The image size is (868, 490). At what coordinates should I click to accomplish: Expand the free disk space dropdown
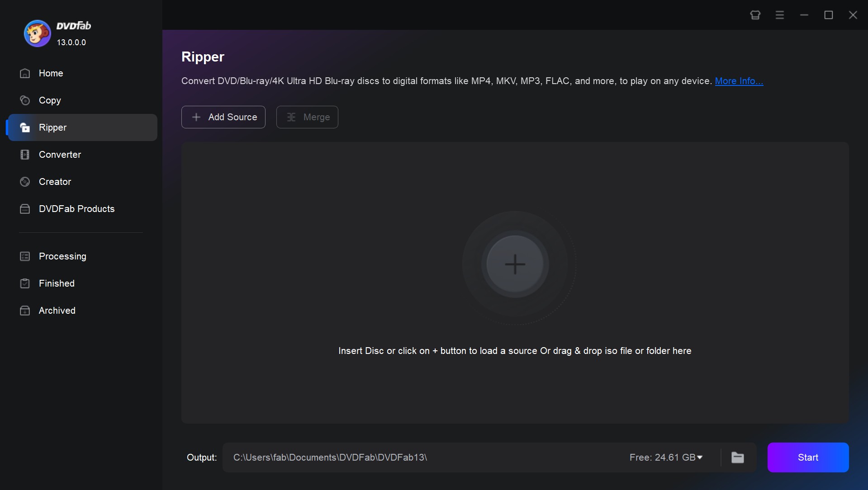(x=700, y=457)
